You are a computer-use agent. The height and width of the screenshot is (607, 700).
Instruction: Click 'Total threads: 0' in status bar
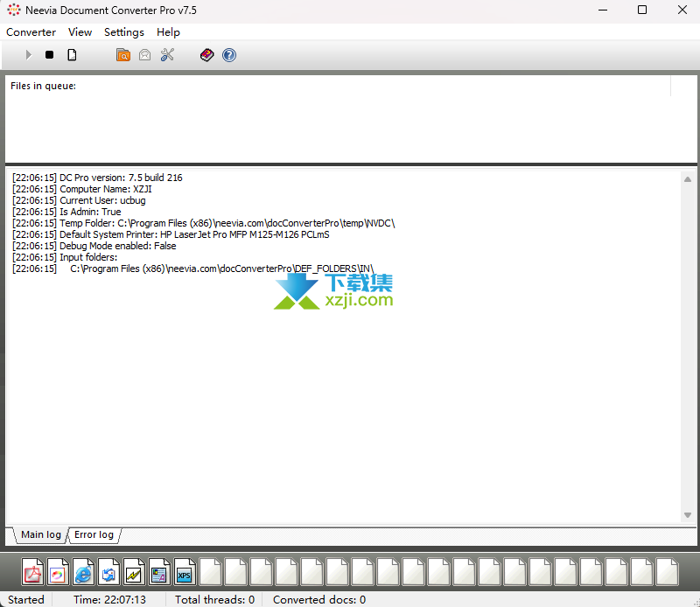point(214,599)
